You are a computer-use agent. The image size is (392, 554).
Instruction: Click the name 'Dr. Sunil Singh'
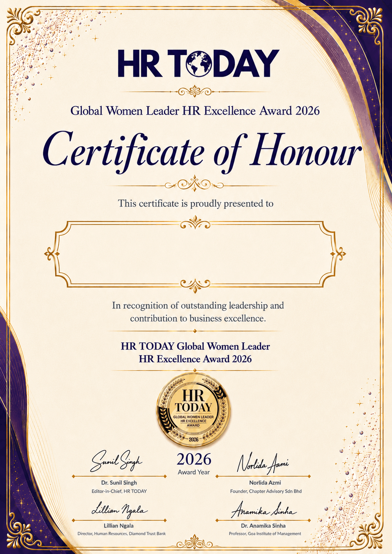(x=119, y=483)
